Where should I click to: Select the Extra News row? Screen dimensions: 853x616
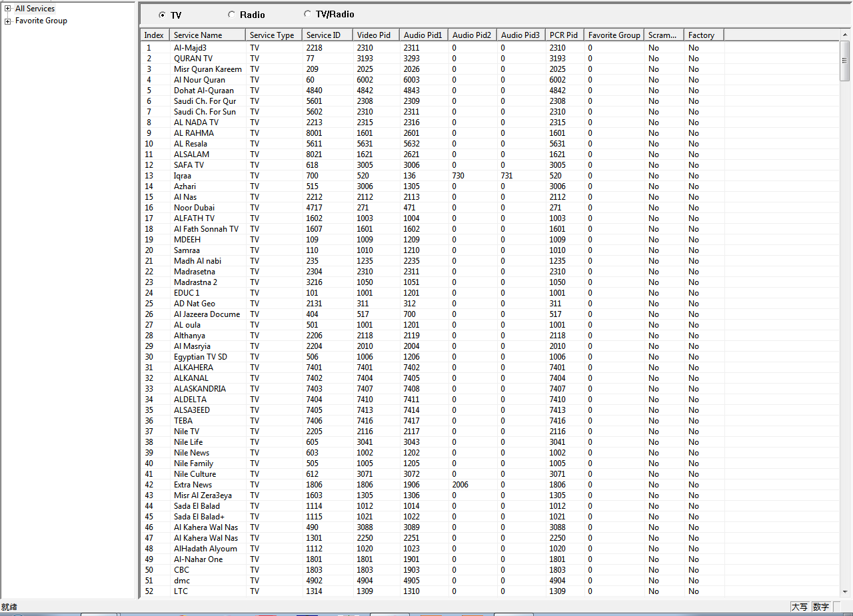coord(432,485)
